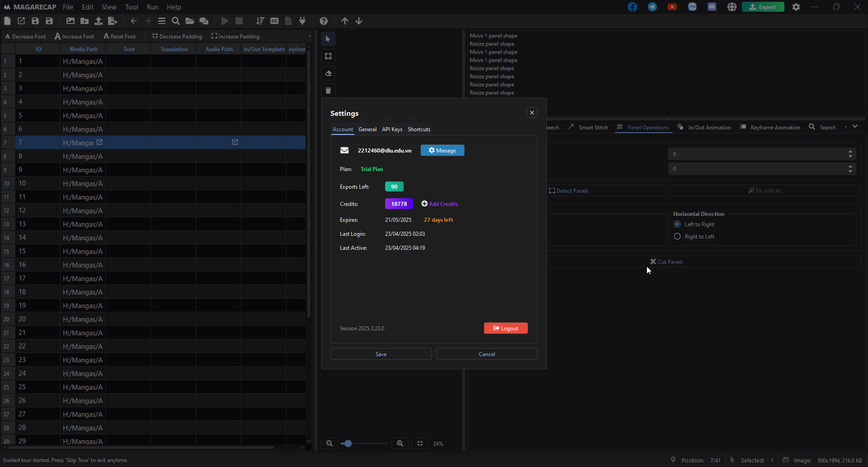Open the YouTube link icon
Image resolution: width=868 pixels, height=467 pixels.
(x=672, y=7)
